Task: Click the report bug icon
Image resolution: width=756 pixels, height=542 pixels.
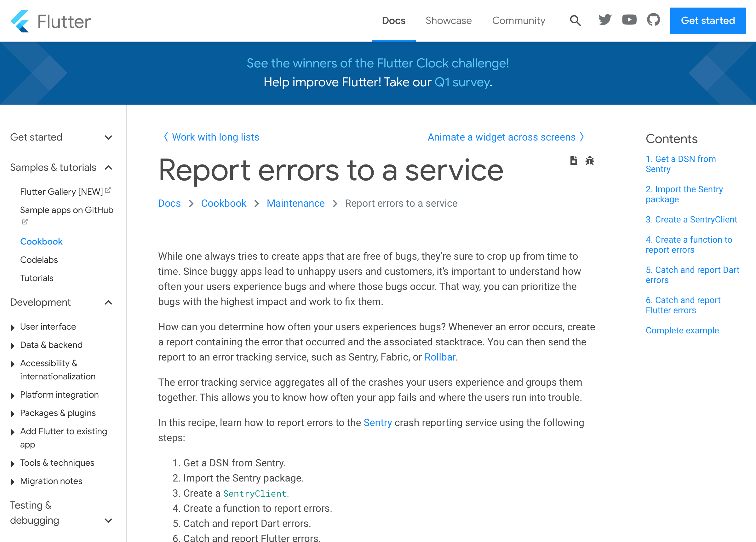Action: tap(589, 161)
